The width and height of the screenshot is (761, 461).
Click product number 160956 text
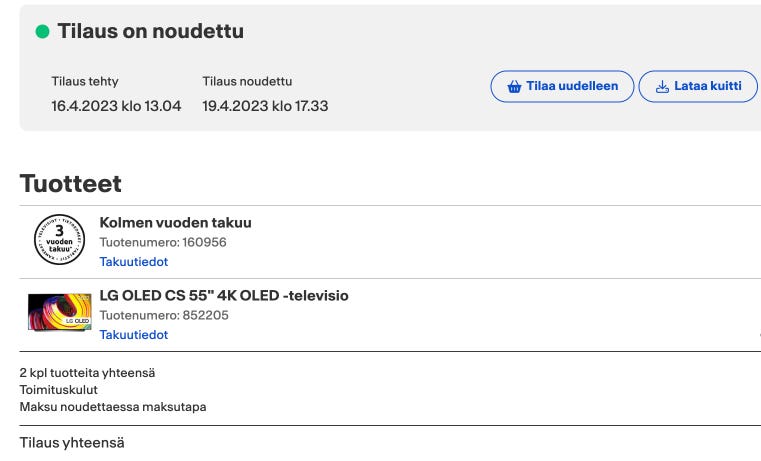163,242
